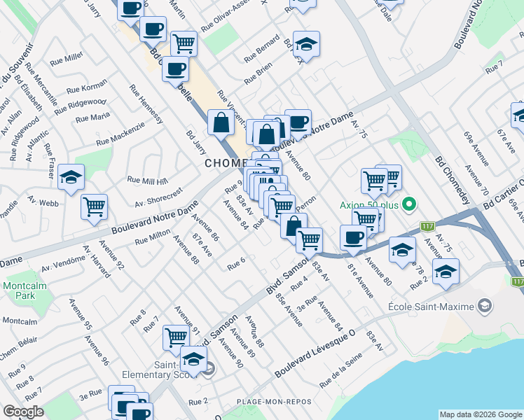Open the school marker above Rue Mill Hill
This screenshot has width=524, height=420.
[71, 178]
